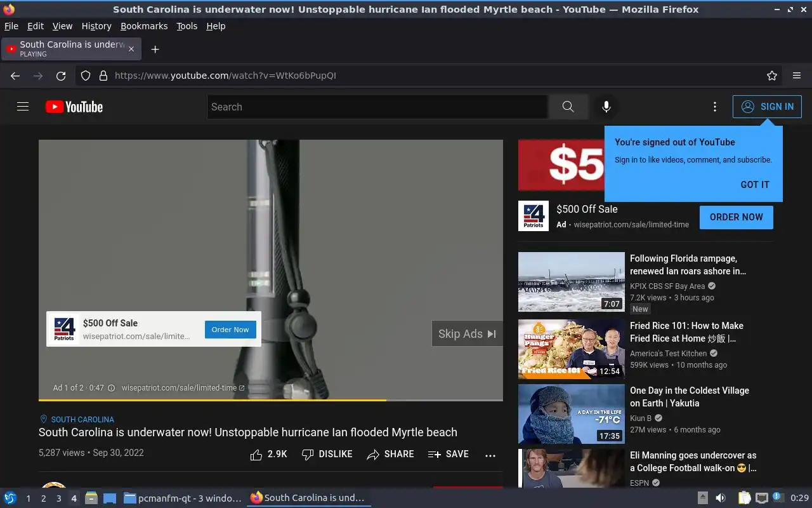The image size is (812, 508).
Task: Click the $500 sale banner ad image
Action: tap(561, 165)
